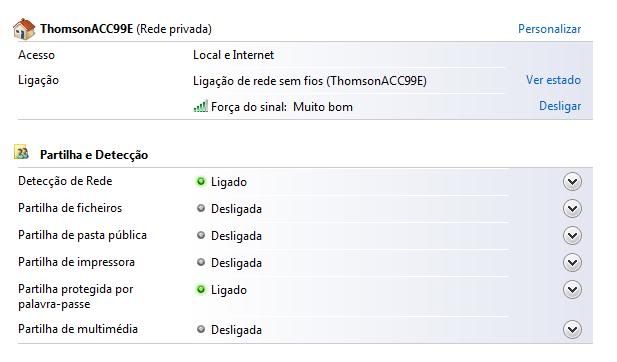Click green status dot for Partilha protegida por palavra-passe
The height and width of the screenshot is (362, 617).
pos(201,290)
